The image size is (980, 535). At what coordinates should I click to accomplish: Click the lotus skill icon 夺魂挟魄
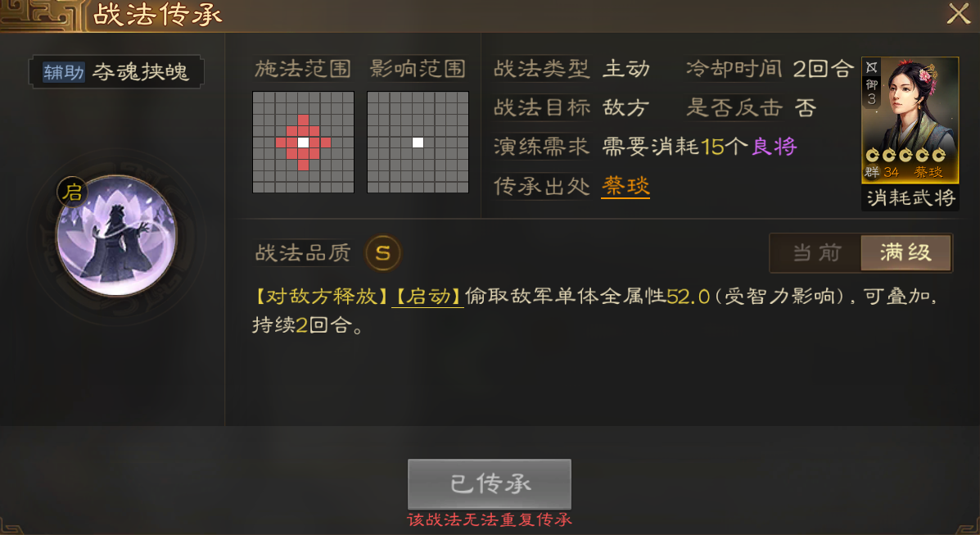[117, 236]
